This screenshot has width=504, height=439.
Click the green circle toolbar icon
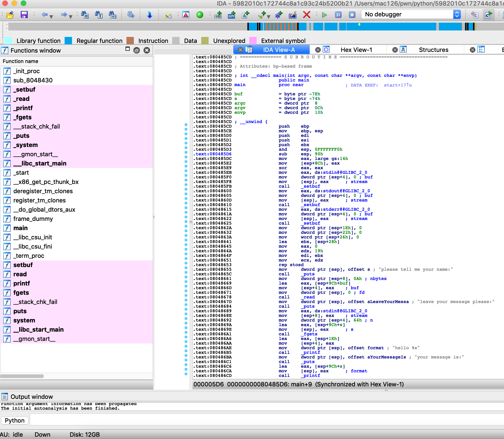pos(200,15)
